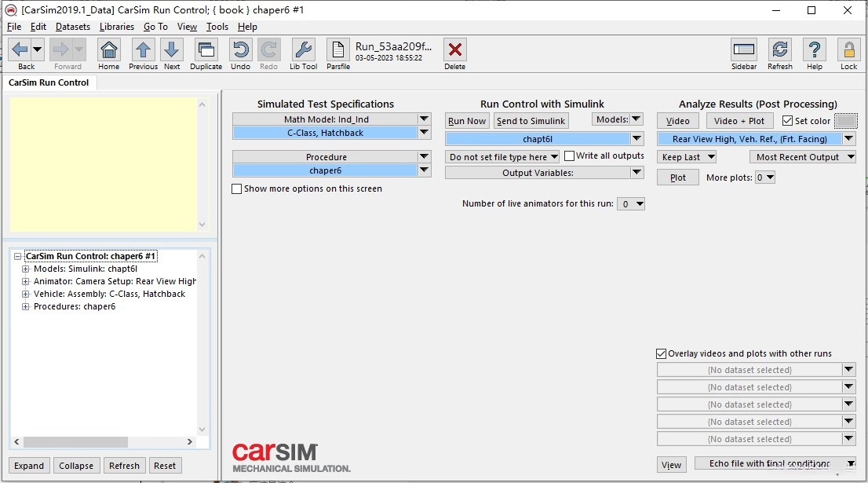Click the Refresh toolbar icon
Screen dimensions: 868x483
point(780,49)
